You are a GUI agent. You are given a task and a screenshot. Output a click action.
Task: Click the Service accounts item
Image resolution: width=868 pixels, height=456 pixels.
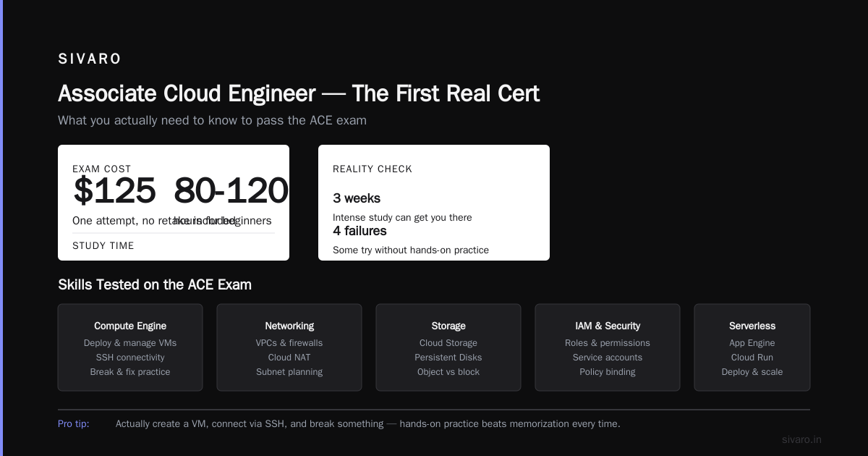608,358
